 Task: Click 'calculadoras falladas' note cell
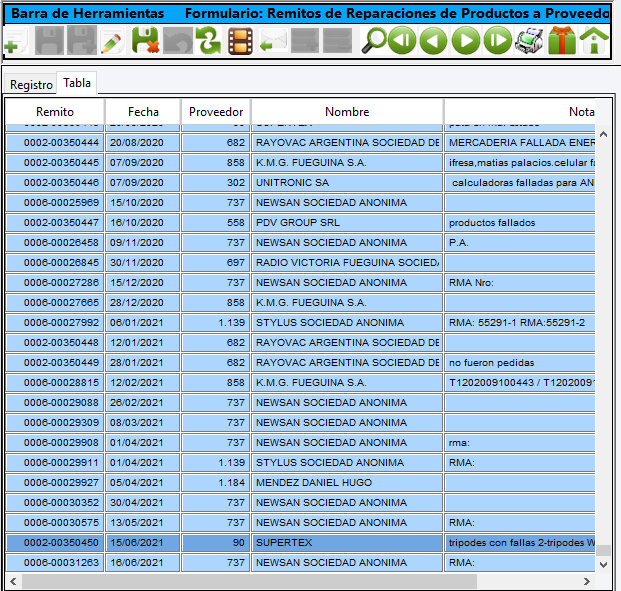click(520, 183)
